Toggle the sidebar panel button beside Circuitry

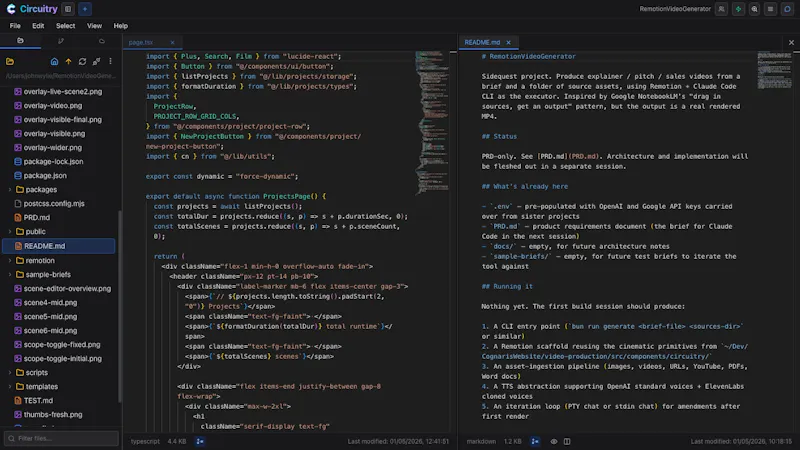[68, 9]
